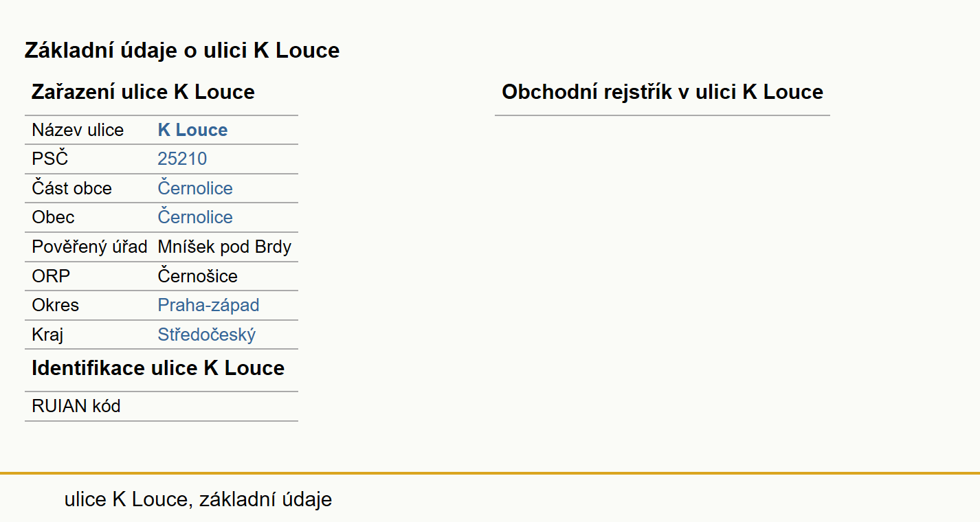Click the heading Základní údaje o ulici K Louce
Viewport: 980px width, 522px height.
point(182,50)
